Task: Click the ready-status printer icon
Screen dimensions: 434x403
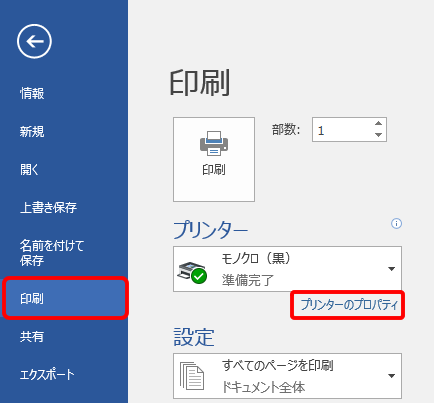Action: 192,273
